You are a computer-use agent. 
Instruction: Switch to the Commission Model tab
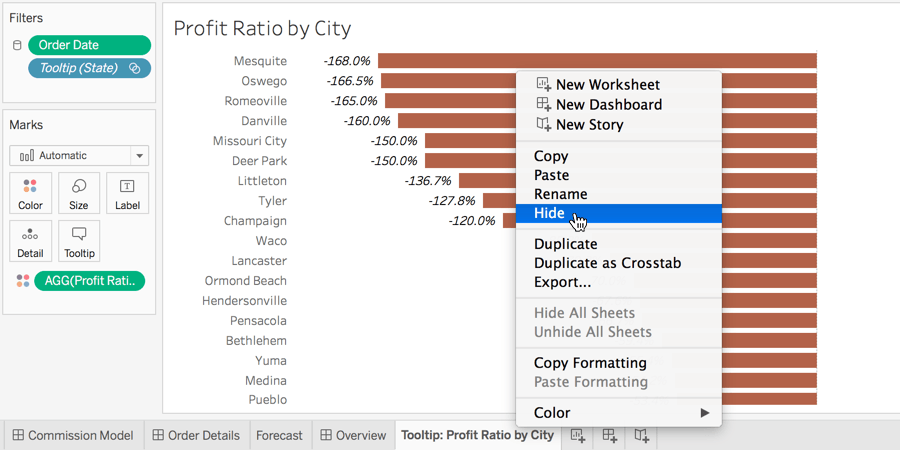click(x=72, y=436)
